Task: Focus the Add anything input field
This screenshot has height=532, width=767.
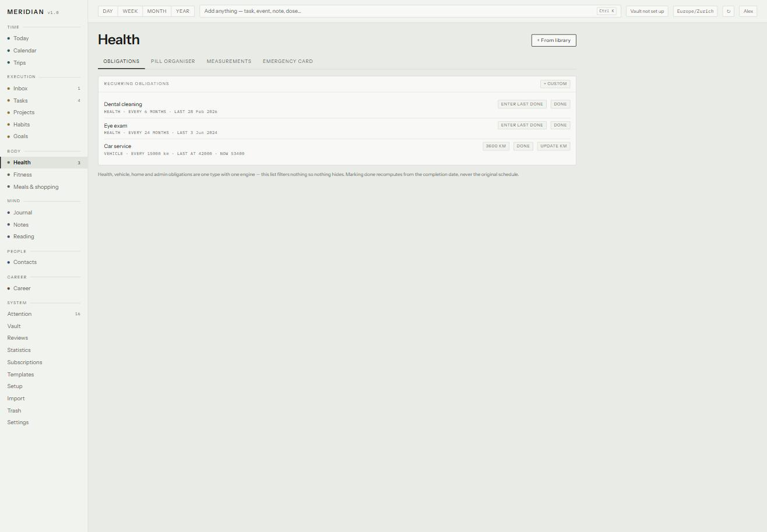Action: coord(410,11)
